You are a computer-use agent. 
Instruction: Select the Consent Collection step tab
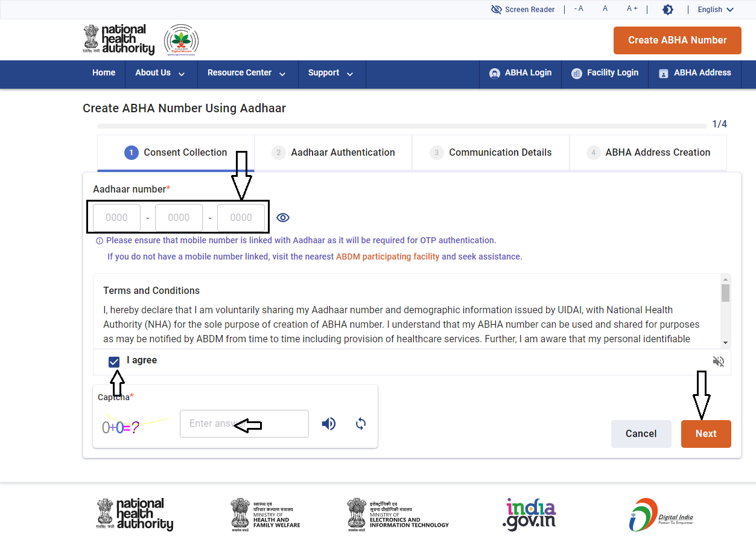tap(176, 153)
